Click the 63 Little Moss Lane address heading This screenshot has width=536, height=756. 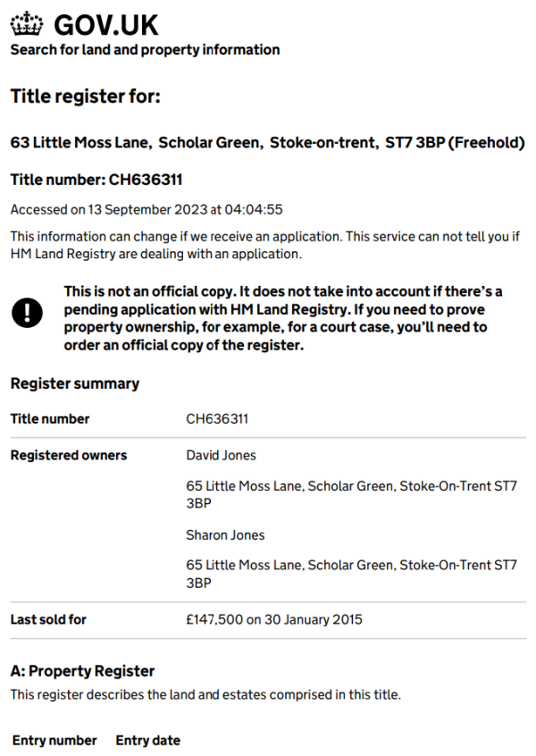(267, 143)
